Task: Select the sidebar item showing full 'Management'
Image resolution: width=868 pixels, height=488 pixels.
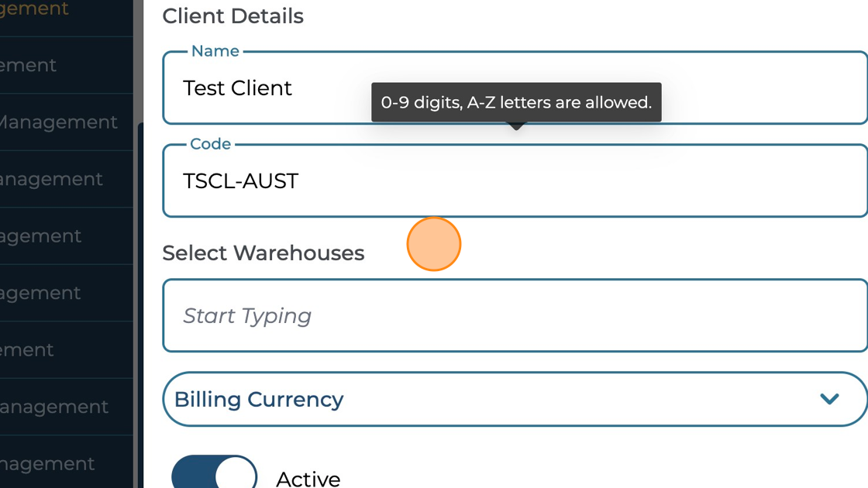Action: click(x=58, y=122)
